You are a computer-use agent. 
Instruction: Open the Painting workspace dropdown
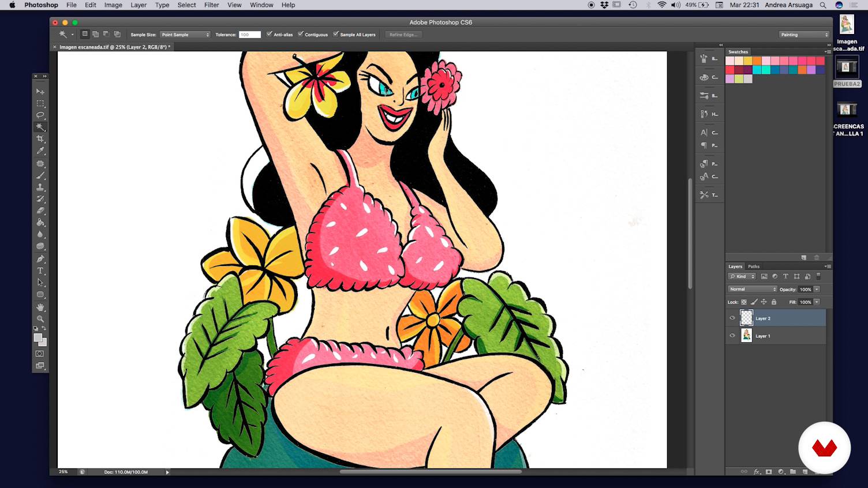click(x=803, y=35)
